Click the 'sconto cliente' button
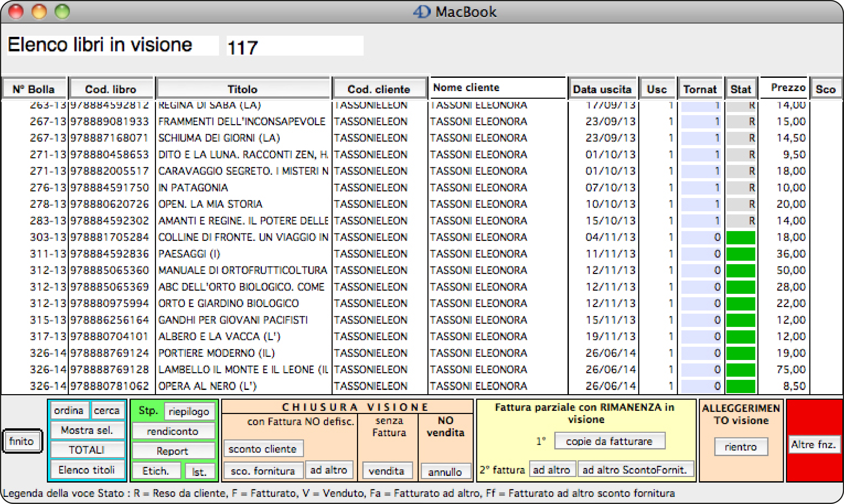The width and height of the screenshot is (844, 504). pyautogui.click(x=263, y=449)
